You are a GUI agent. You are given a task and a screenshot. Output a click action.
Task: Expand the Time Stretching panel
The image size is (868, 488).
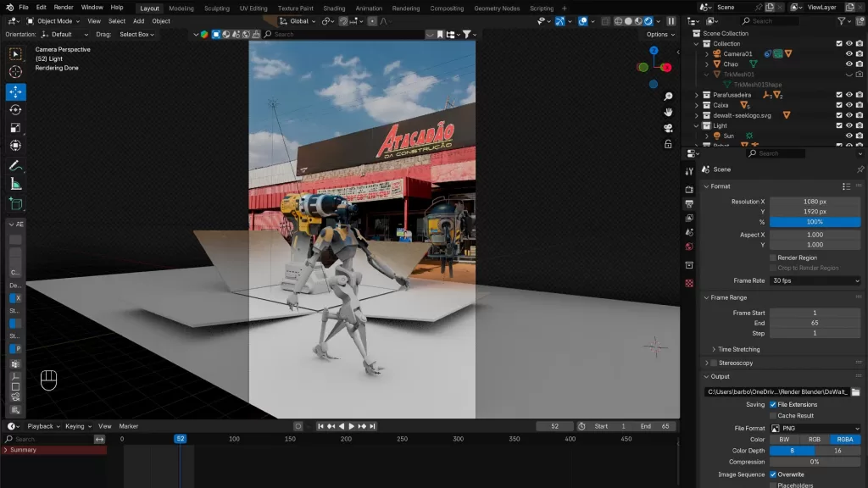click(x=738, y=349)
